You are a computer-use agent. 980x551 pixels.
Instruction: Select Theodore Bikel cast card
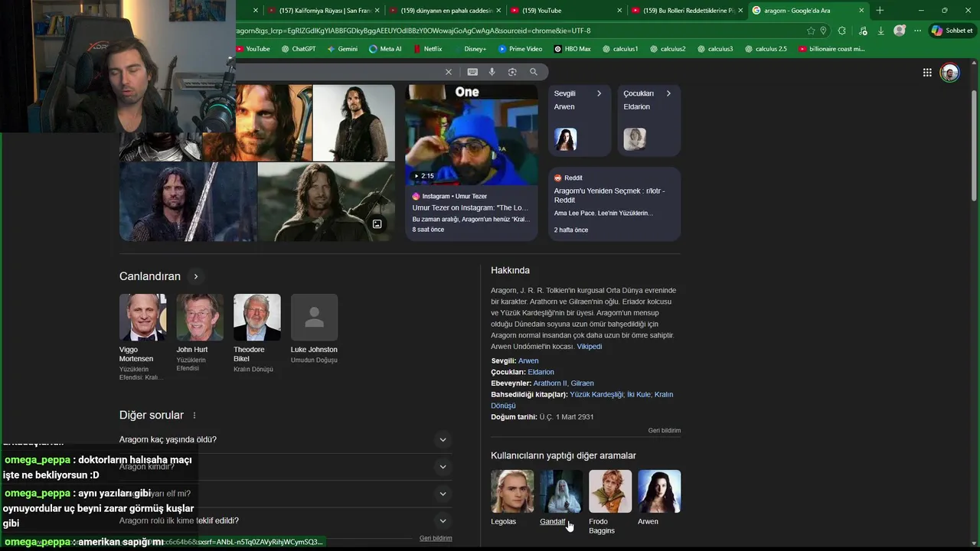[x=257, y=334]
